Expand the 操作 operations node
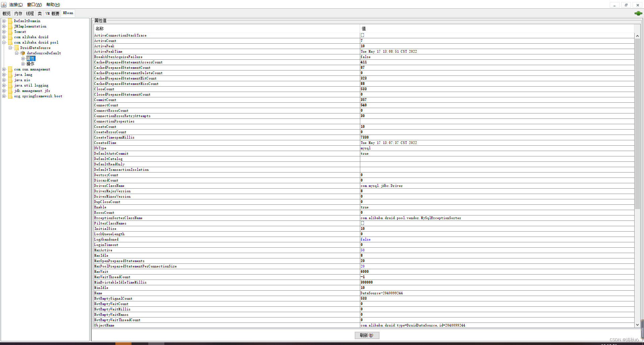 click(23, 64)
